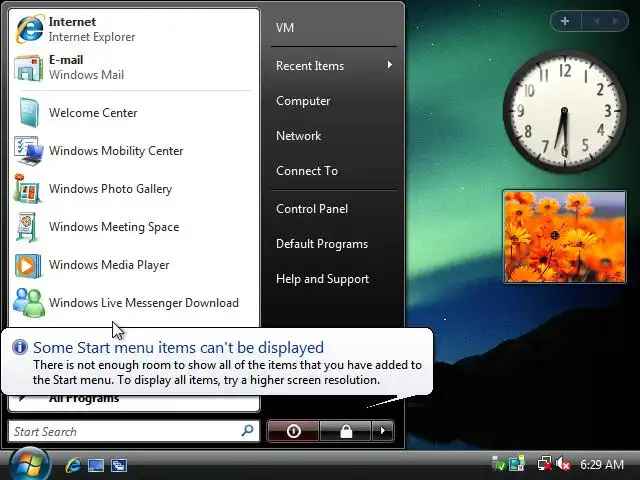This screenshot has width=640, height=480.
Task: Click Switch between windows icon
Action: pos(119,465)
